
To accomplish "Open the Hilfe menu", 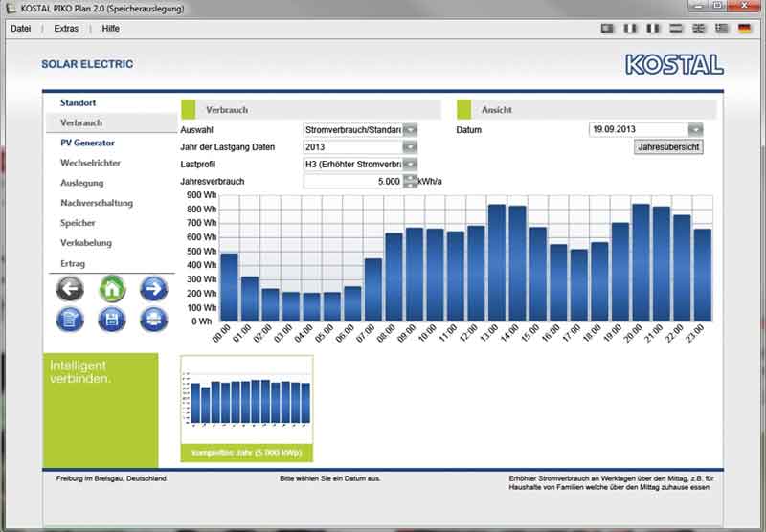I will [110, 29].
